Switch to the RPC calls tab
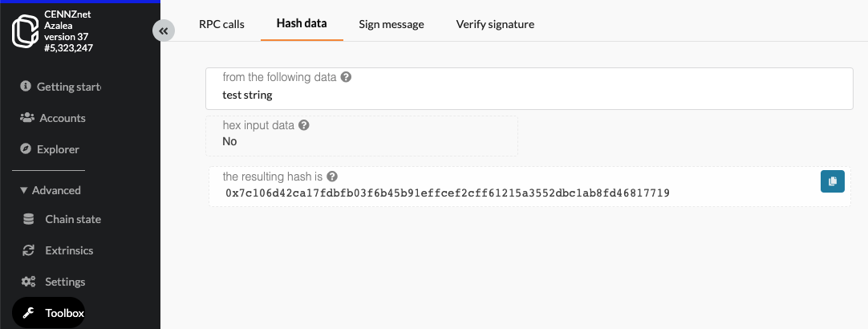This screenshot has width=868, height=329. pos(221,24)
